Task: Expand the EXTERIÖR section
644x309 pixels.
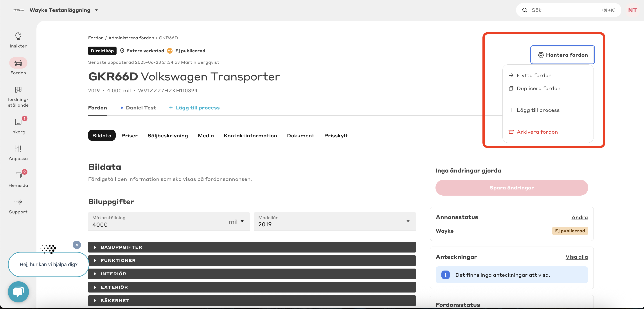Action: [252, 287]
